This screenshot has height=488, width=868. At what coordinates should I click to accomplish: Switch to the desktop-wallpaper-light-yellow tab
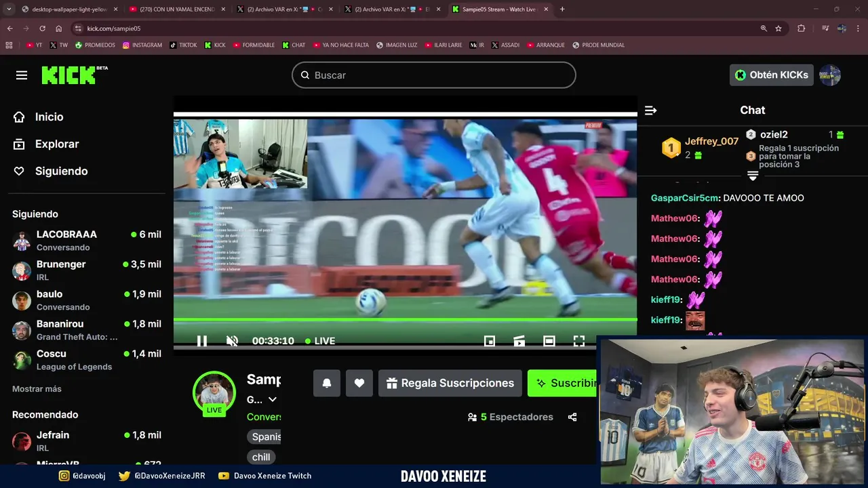point(69,9)
